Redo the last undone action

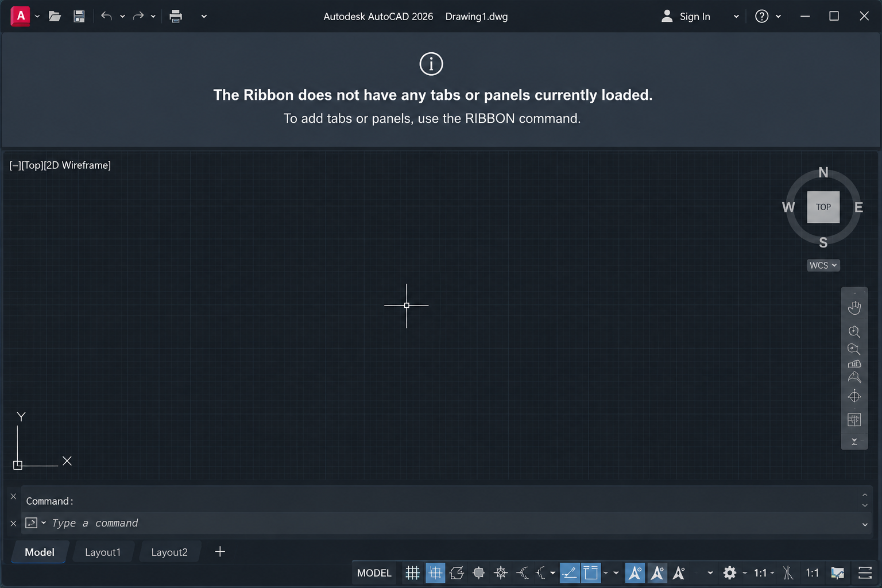pyautogui.click(x=138, y=16)
